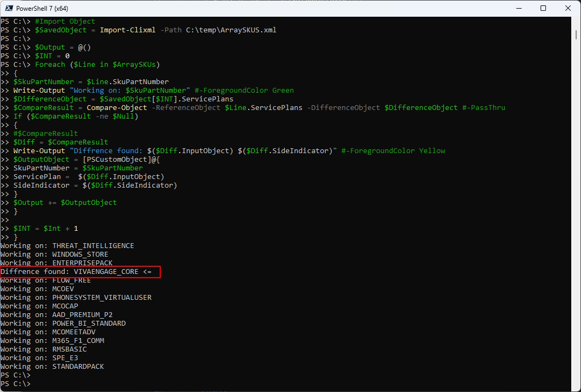Click the 'Foreach ($Line in $ArraySKUs)' line

98,65
